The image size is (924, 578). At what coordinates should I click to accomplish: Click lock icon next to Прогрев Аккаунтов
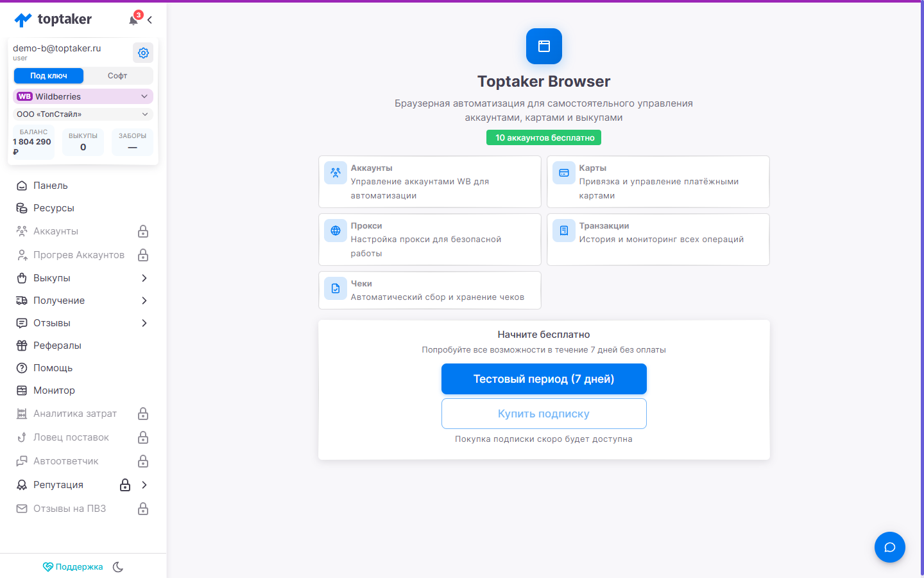pyautogui.click(x=143, y=255)
